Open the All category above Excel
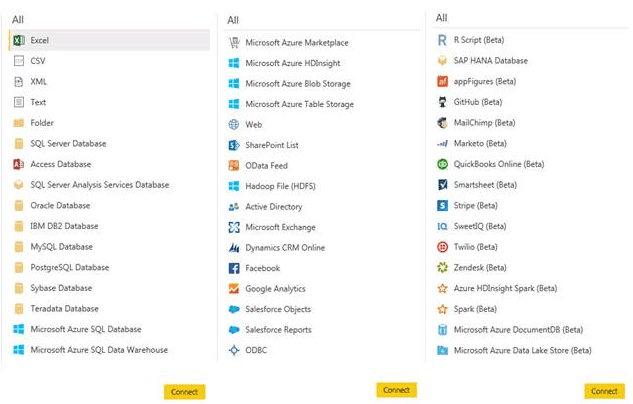Image resolution: width=633 pixels, height=404 pixels. point(18,20)
